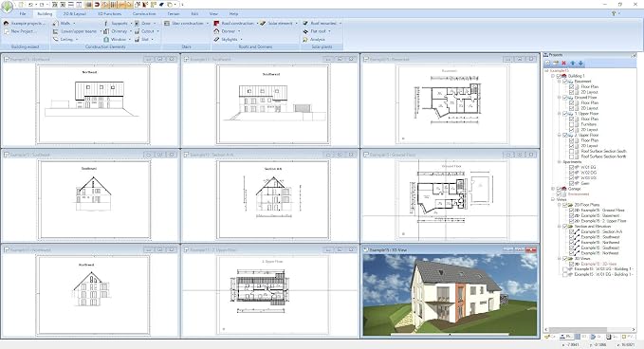Click the blue move-down arrow in Projects panel
Viewport: 644px width, 349px height.
pyautogui.click(x=580, y=63)
